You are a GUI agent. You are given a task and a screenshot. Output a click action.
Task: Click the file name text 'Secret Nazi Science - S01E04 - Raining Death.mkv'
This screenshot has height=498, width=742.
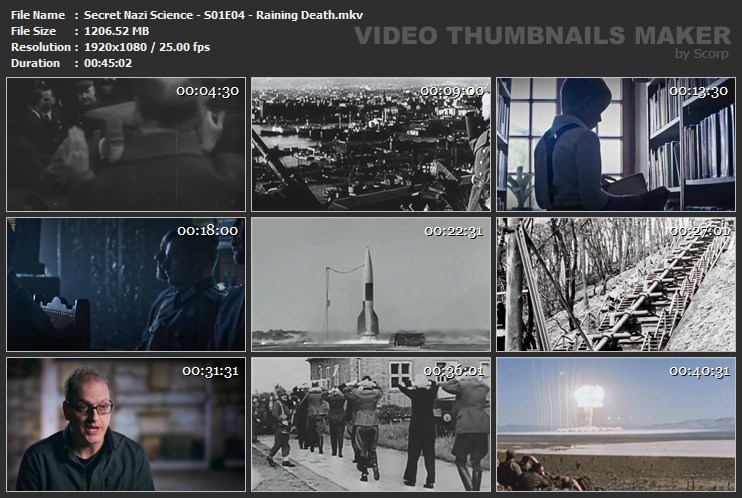pyautogui.click(x=223, y=15)
